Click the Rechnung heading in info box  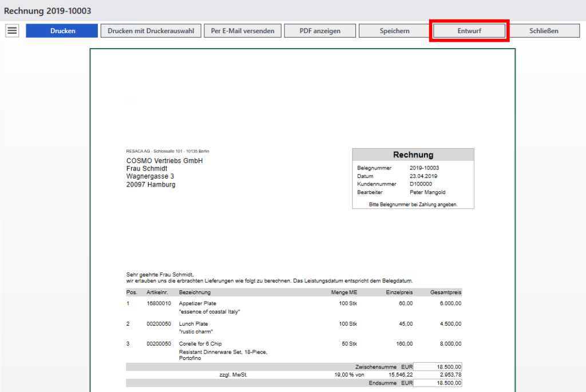click(x=413, y=155)
